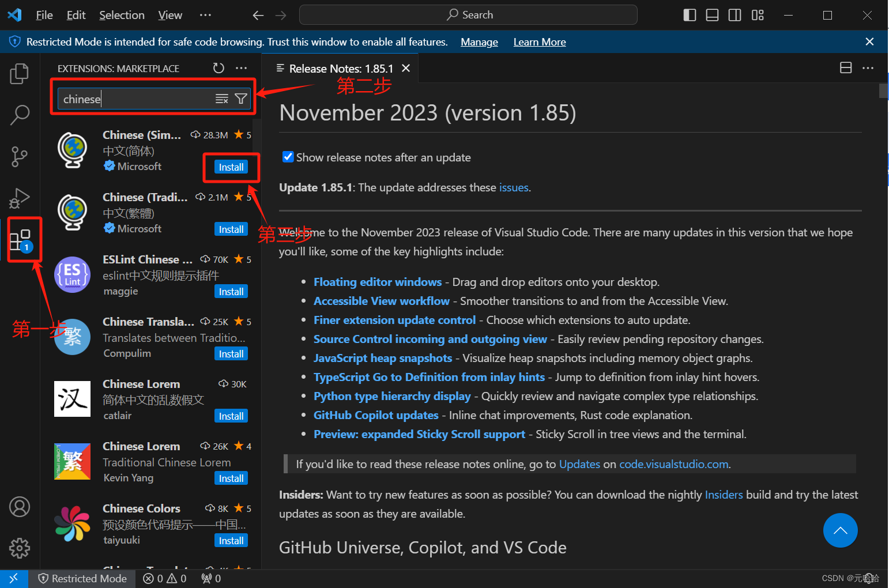Click the navigate back arrow
The height and width of the screenshot is (588, 889).
258,15
